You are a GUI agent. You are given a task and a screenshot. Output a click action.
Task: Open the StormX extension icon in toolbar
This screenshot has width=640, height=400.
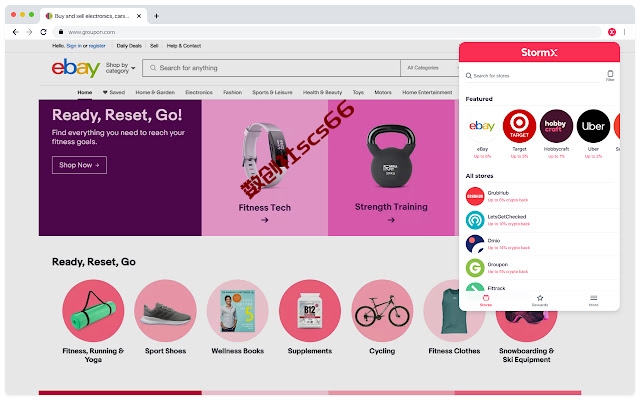tap(611, 32)
